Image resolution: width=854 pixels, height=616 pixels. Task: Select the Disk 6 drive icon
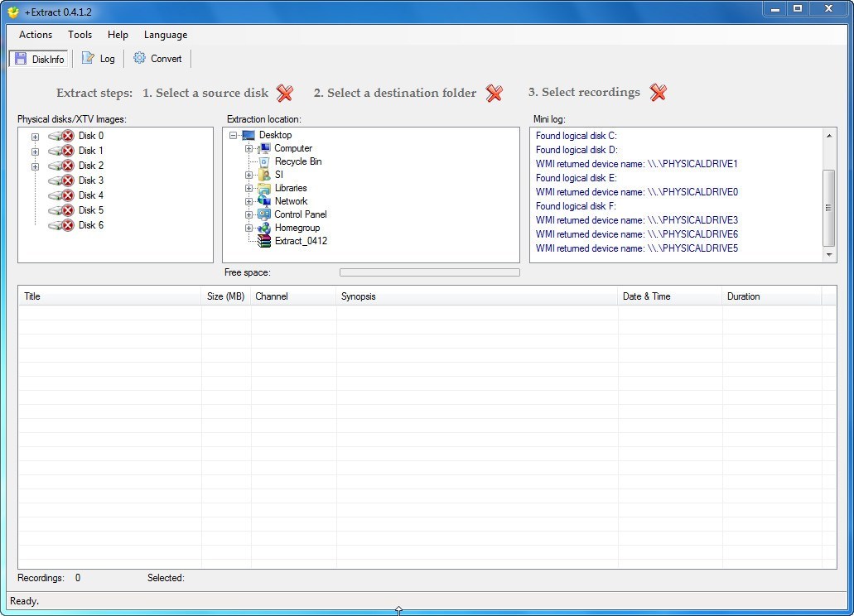[61, 225]
